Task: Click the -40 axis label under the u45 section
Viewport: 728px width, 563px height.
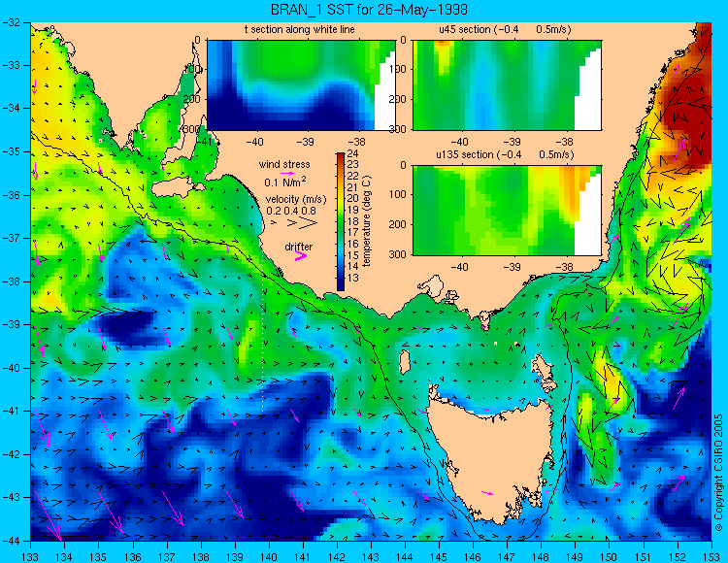Action: [x=459, y=142]
